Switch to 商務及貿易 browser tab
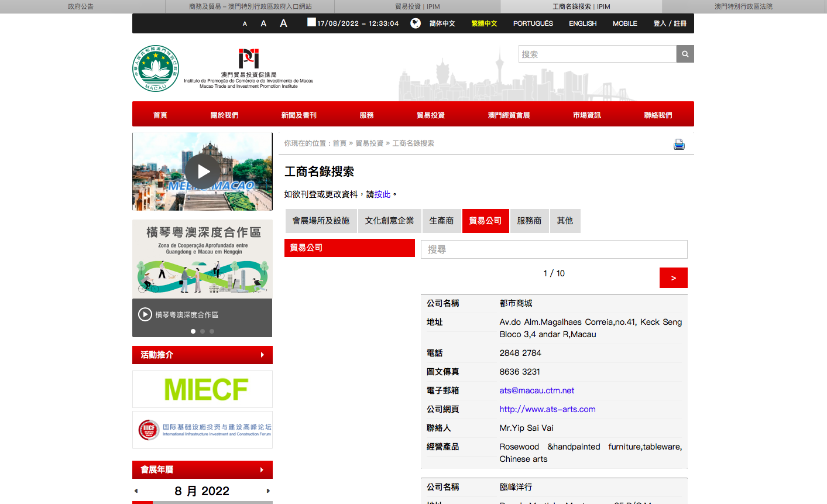Image resolution: width=827 pixels, height=504 pixels. 250,6
